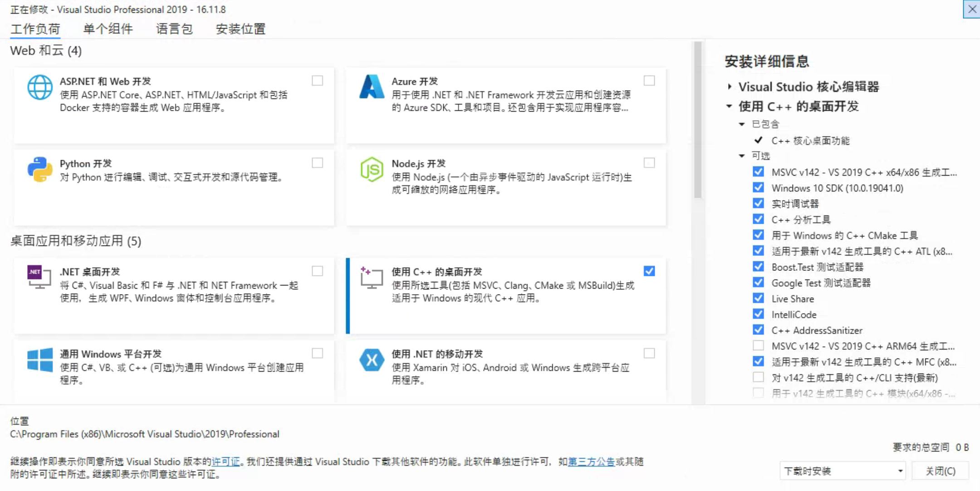Check the Python development workload box

click(318, 163)
